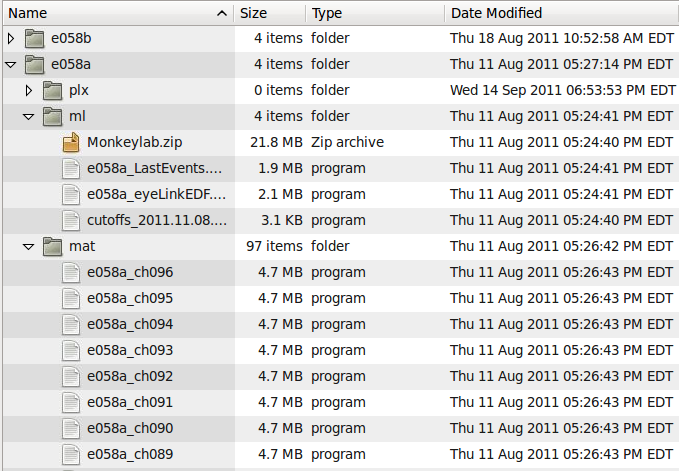
Task: Sort list by Size column header
Action: click(x=254, y=13)
